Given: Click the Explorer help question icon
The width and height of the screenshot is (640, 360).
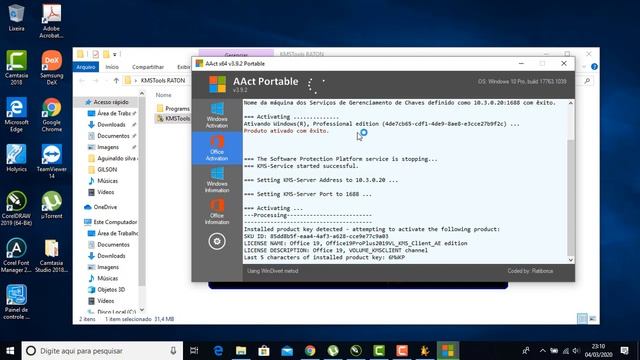Looking at the screenshot, I should (594, 67).
